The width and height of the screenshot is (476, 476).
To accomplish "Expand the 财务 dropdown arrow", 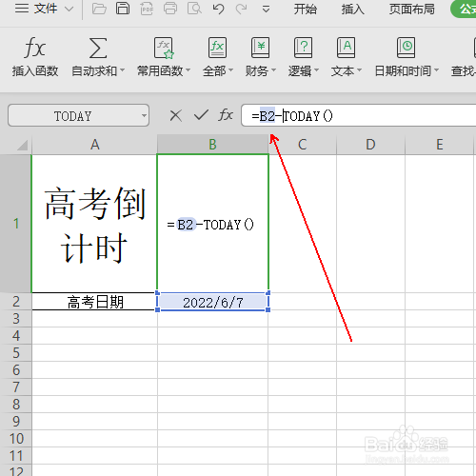I will (273, 69).
